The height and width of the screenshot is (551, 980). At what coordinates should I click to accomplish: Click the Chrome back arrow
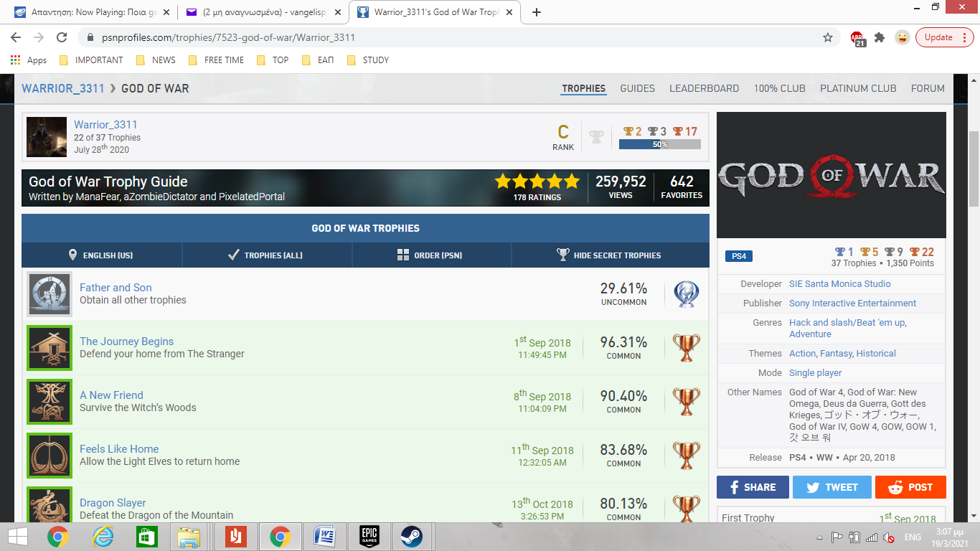(x=16, y=37)
